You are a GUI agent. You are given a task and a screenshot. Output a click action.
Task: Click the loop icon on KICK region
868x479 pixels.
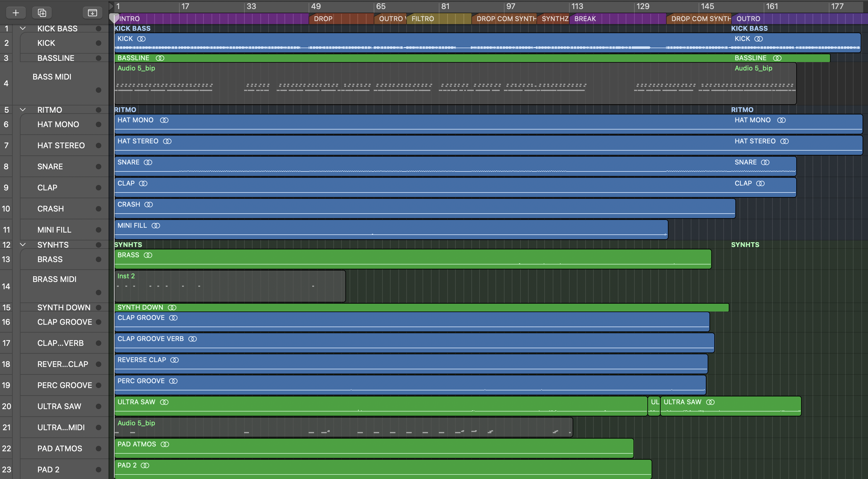tap(142, 39)
